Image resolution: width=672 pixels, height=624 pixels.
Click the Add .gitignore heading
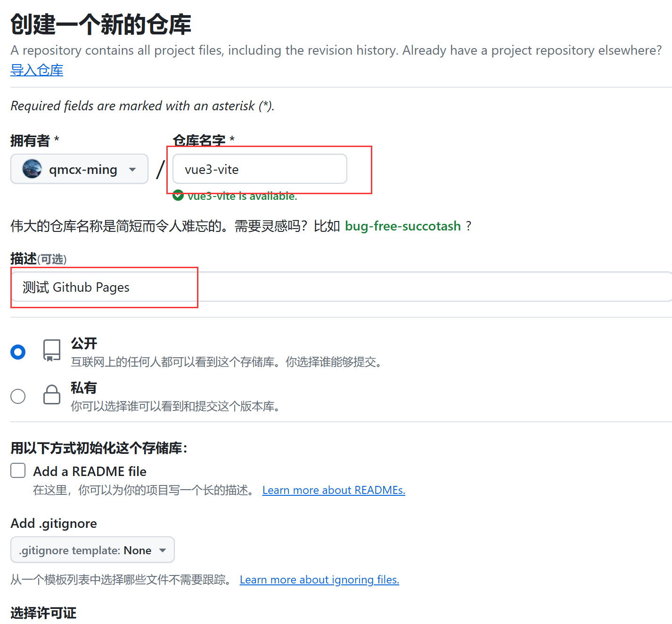pyautogui.click(x=54, y=523)
